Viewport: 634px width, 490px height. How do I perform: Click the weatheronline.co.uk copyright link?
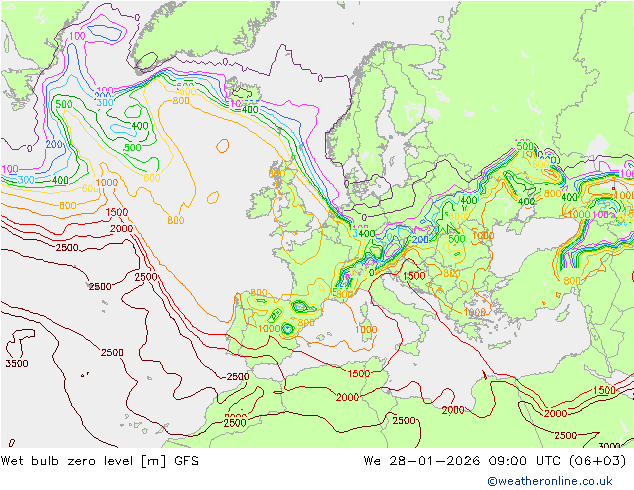tap(549, 481)
